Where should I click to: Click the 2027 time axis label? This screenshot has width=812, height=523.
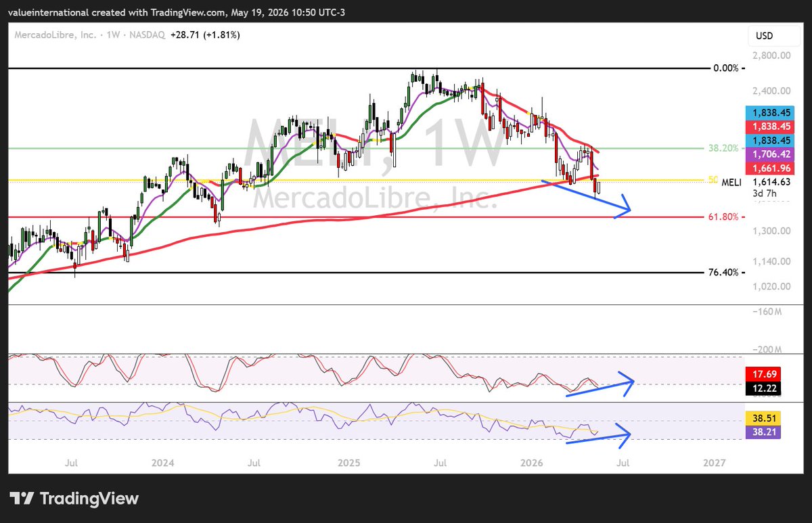click(715, 463)
